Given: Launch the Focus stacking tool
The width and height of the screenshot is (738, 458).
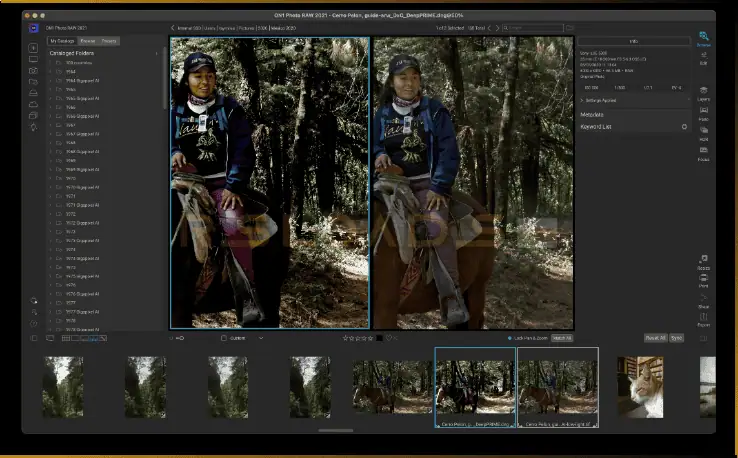Looking at the screenshot, I should (x=704, y=153).
